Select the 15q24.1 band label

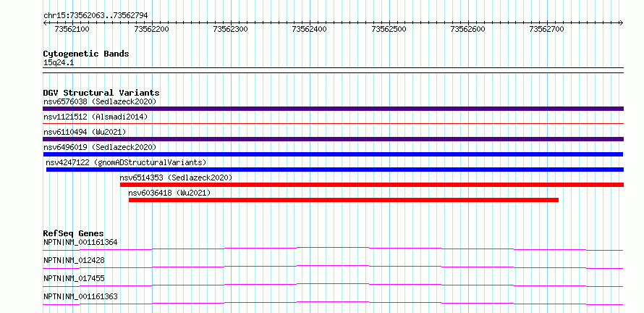59,63
